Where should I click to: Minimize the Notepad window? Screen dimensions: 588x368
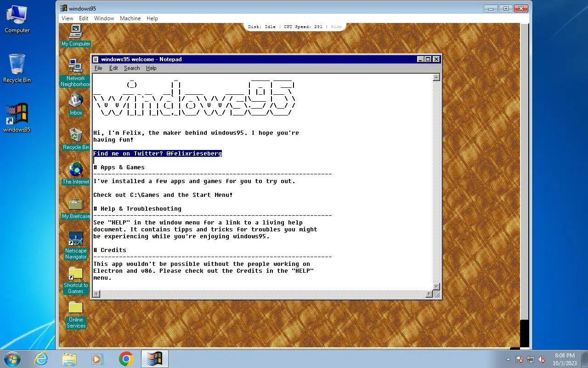coord(421,59)
